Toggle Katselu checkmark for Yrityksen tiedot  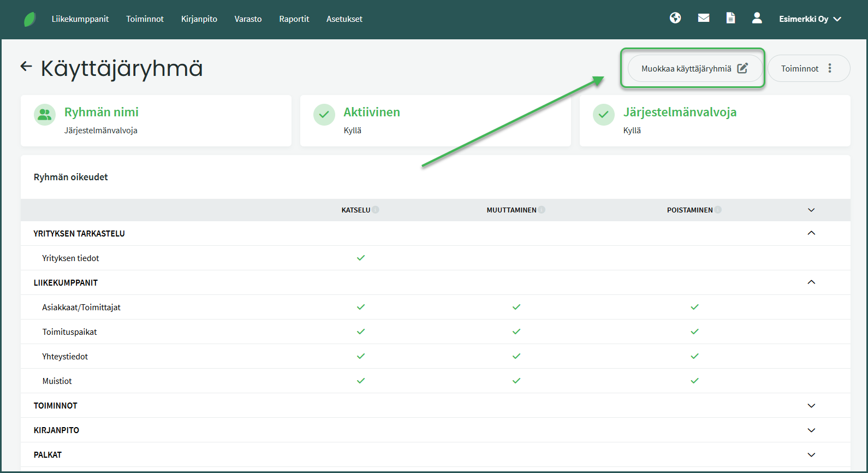[x=361, y=258]
